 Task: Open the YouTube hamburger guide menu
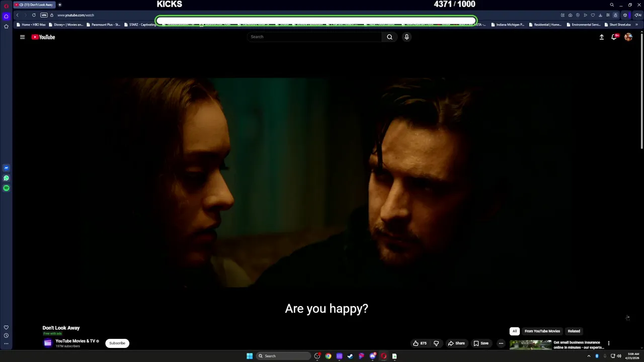pyautogui.click(x=22, y=37)
